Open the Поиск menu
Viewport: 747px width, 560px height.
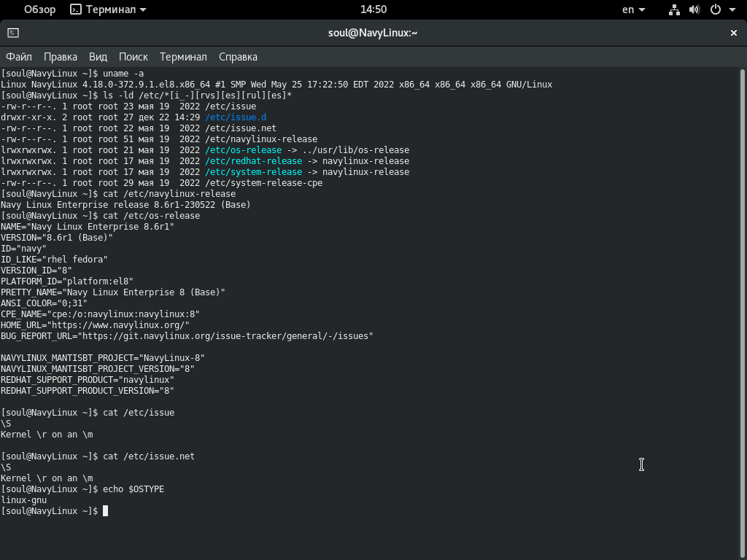[133, 57]
